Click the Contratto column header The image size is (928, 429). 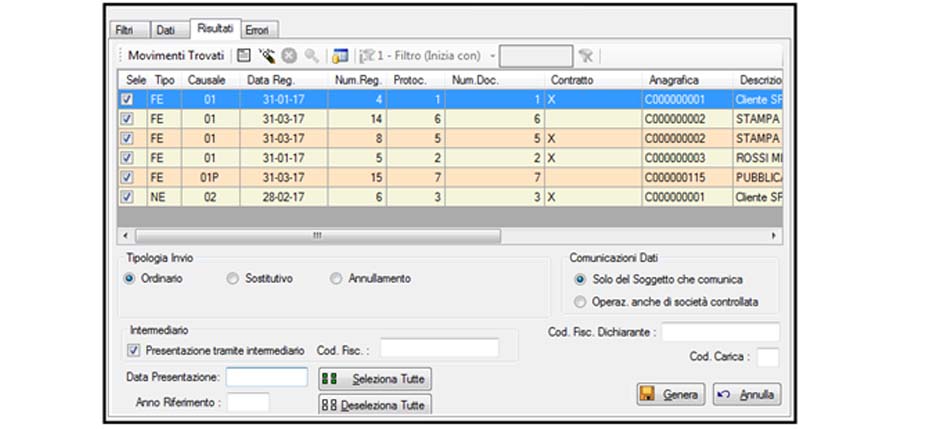point(593,80)
